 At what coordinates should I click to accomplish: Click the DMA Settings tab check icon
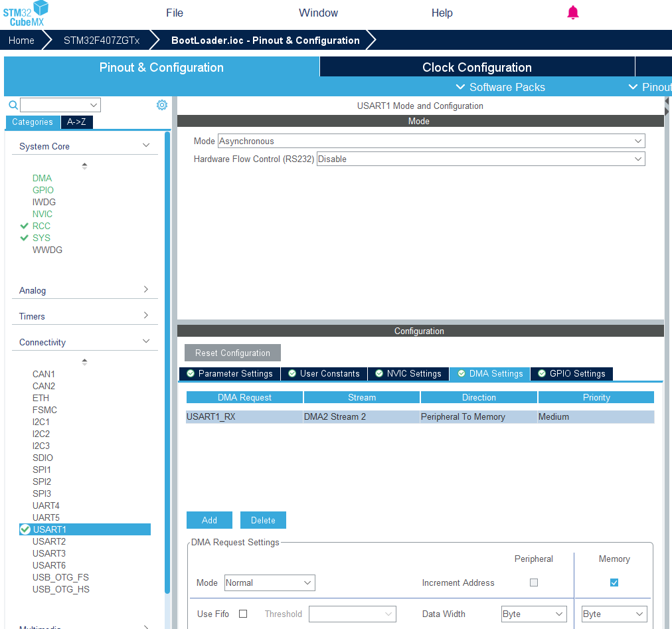(x=462, y=373)
